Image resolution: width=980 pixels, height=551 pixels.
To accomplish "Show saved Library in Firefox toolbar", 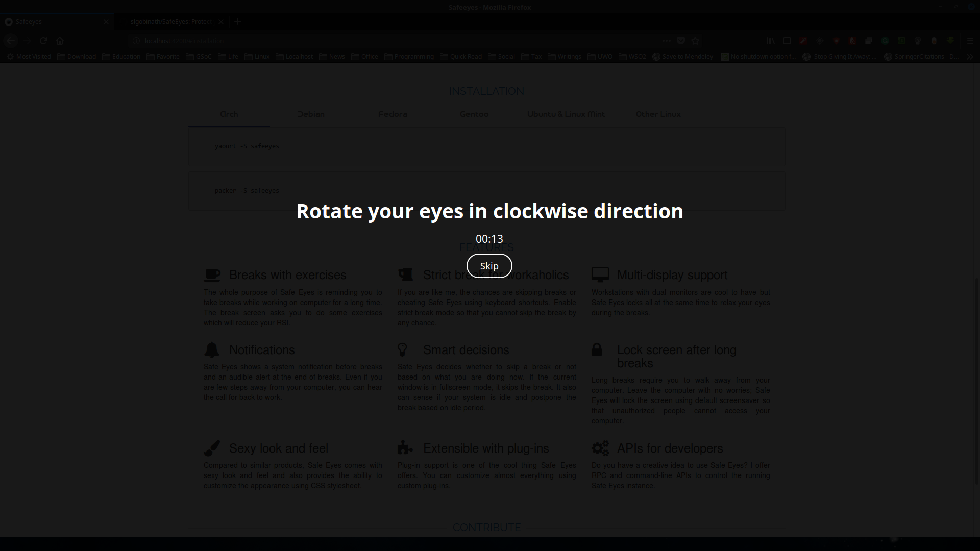I will point(771,41).
